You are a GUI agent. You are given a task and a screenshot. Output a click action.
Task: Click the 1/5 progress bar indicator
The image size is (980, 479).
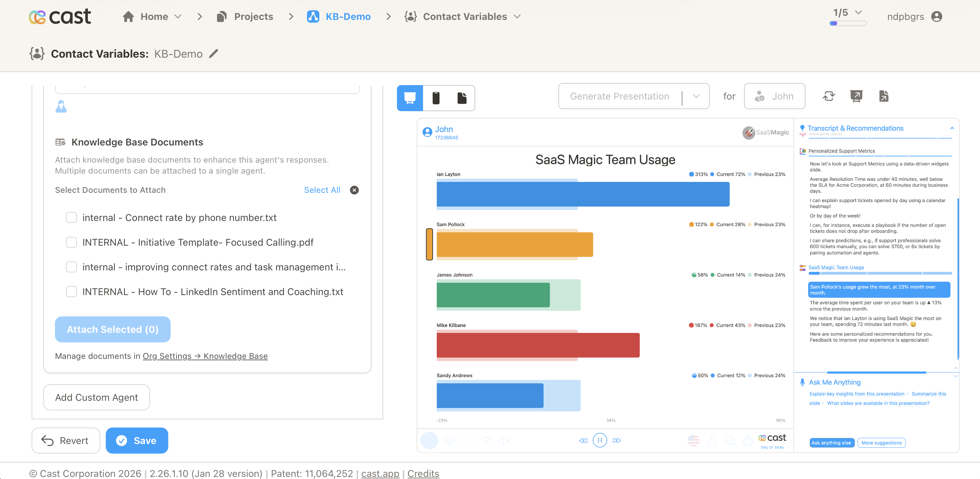point(847,23)
